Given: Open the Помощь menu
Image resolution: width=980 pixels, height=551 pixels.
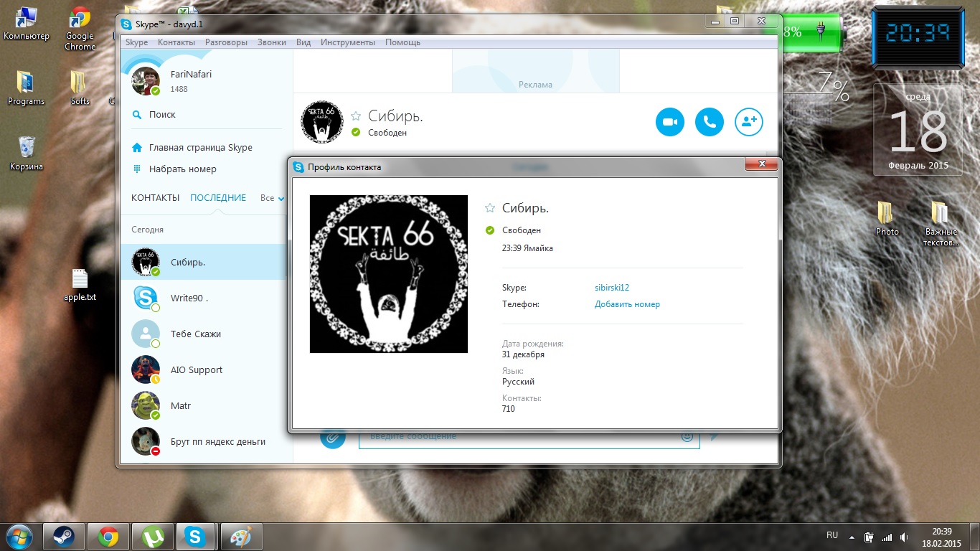Looking at the screenshot, I should (x=402, y=42).
